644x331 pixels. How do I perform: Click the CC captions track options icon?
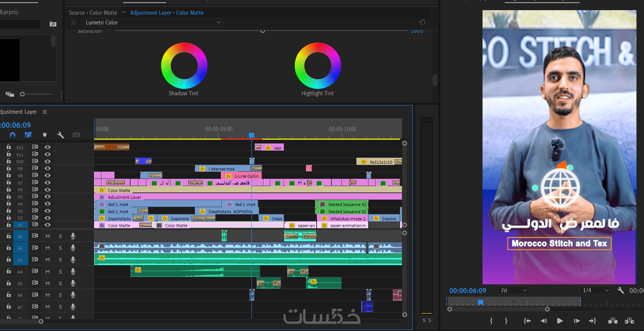[76, 135]
